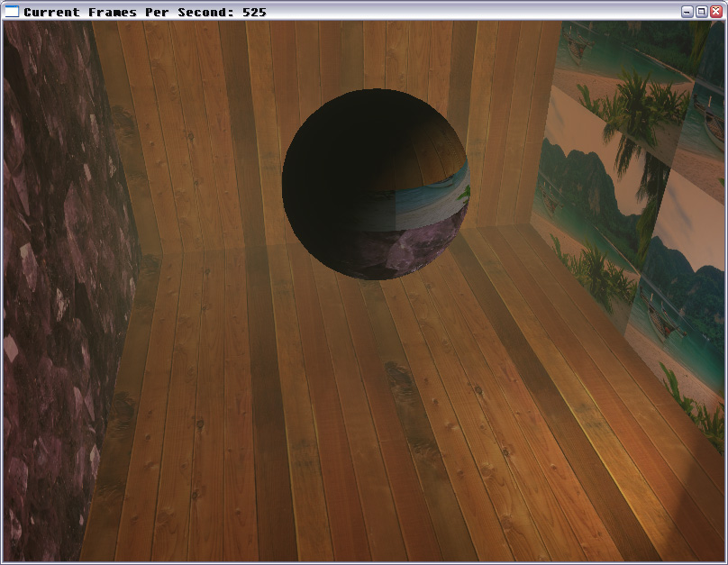Click the window system icon in title bar
728x565 pixels.
11,11
